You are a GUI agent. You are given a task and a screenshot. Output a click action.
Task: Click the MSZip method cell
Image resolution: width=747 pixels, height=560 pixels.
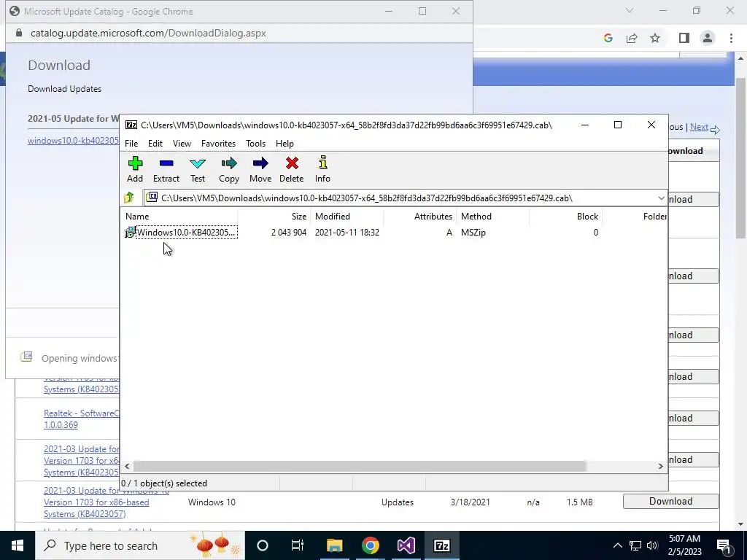click(x=473, y=233)
